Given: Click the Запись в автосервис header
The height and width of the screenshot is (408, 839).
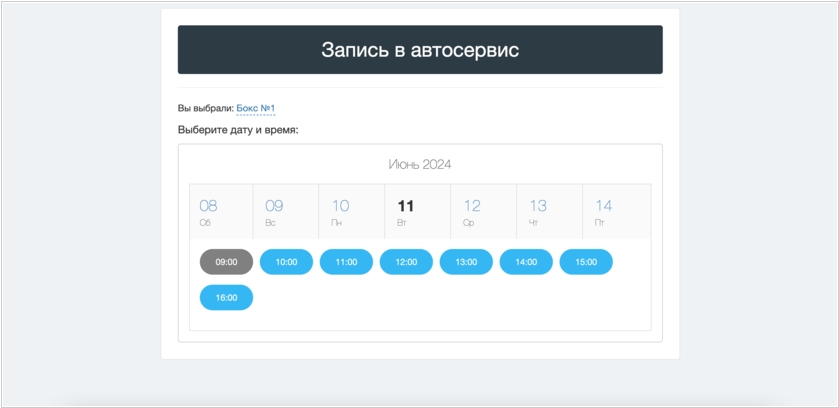Looking at the screenshot, I should 420,50.
